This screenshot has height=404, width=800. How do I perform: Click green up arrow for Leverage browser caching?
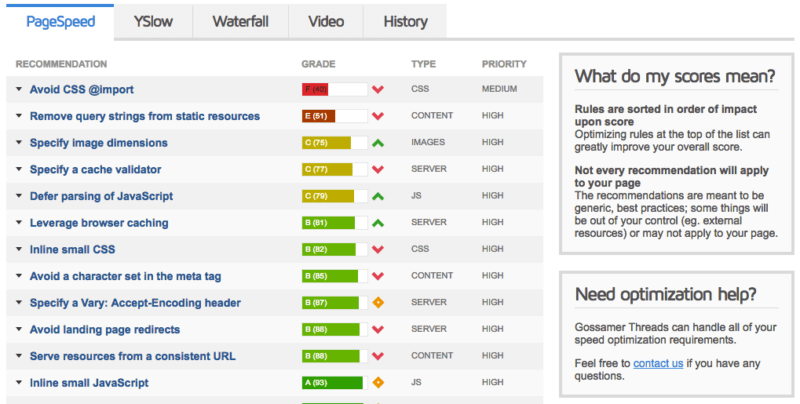tap(378, 223)
